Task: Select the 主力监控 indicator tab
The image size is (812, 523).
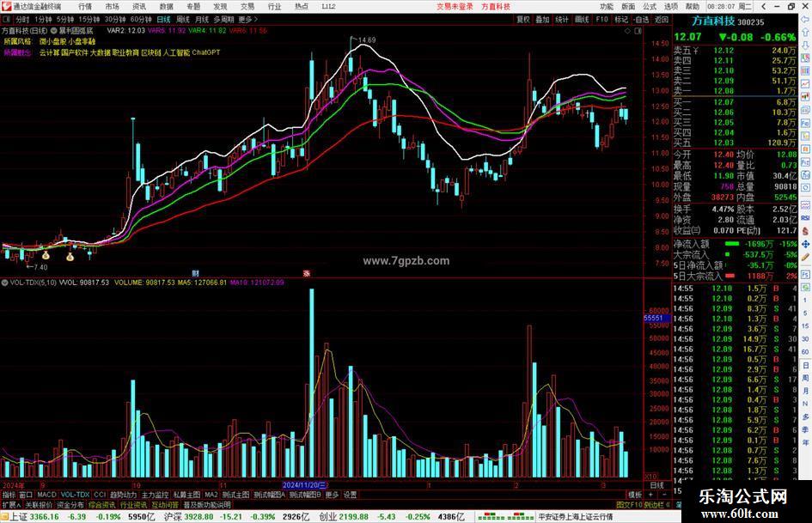Action: (x=155, y=495)
